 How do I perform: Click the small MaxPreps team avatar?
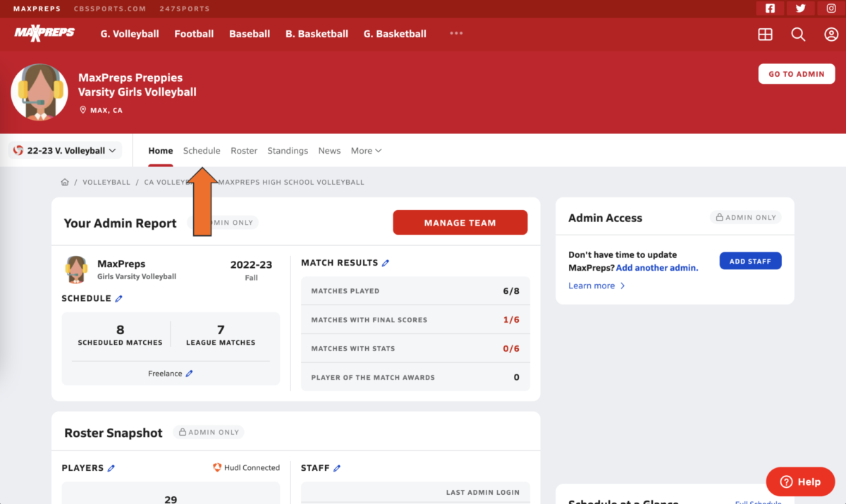click(76, 269)
